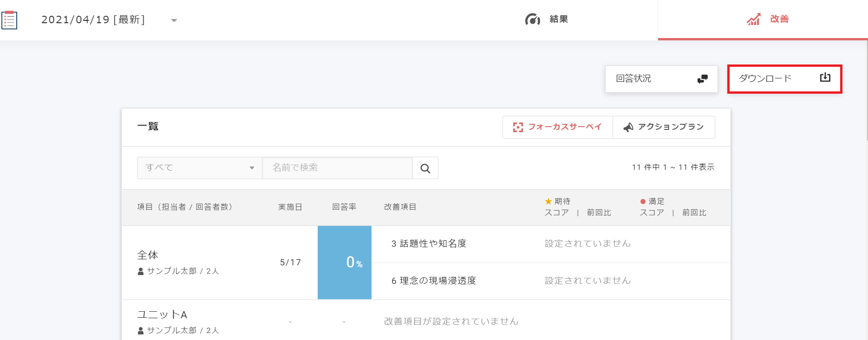
Task: Click the ダウンロード button
Action: point(784,79)
